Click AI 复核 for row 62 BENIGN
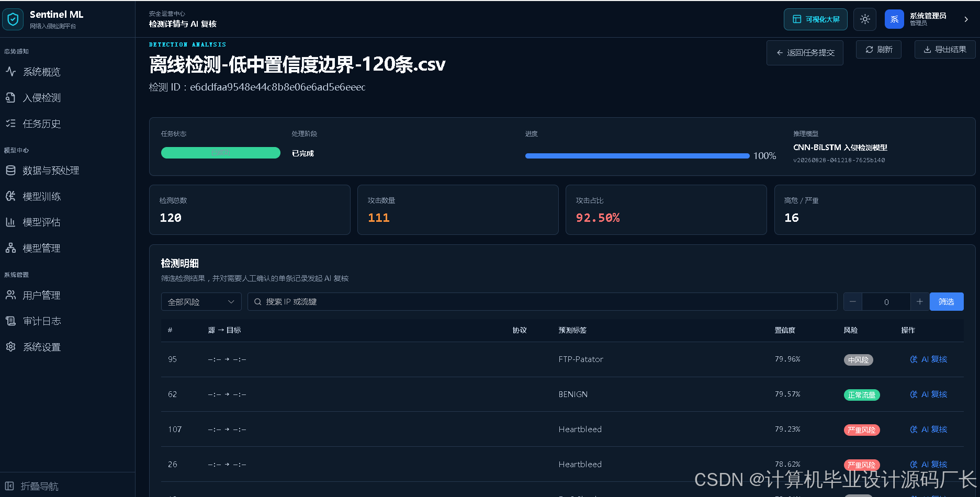This screenshot has width=980, height=497. point(929,394)
